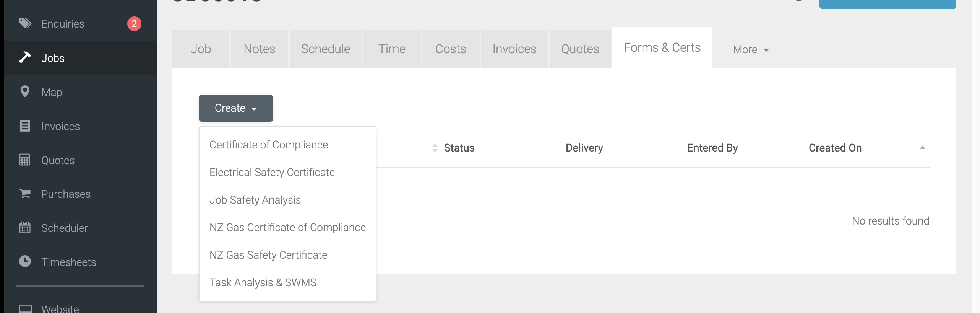Sort by the Created On arrow
This screenshot has width=980, height=313.
(x=922, y=148)
